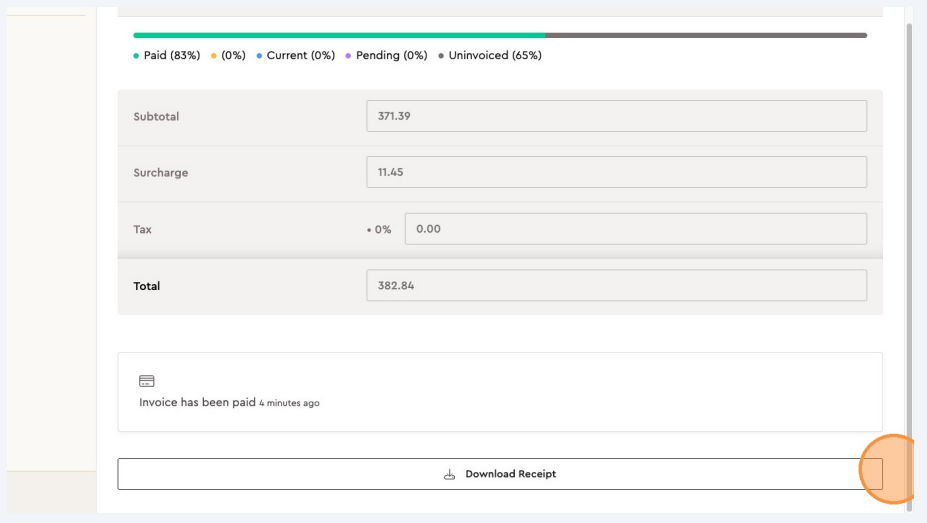This screenshot has height=523, width=927.
Task: Click the credit card icon above payment status
Action: click(x=147, y=381)
